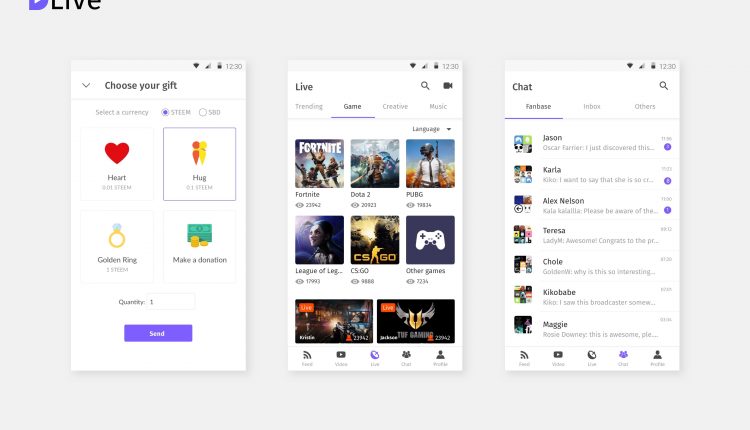Click Alex Nelson's chat avatar
This screenshot has width=750, height=430.
point(523,204)
